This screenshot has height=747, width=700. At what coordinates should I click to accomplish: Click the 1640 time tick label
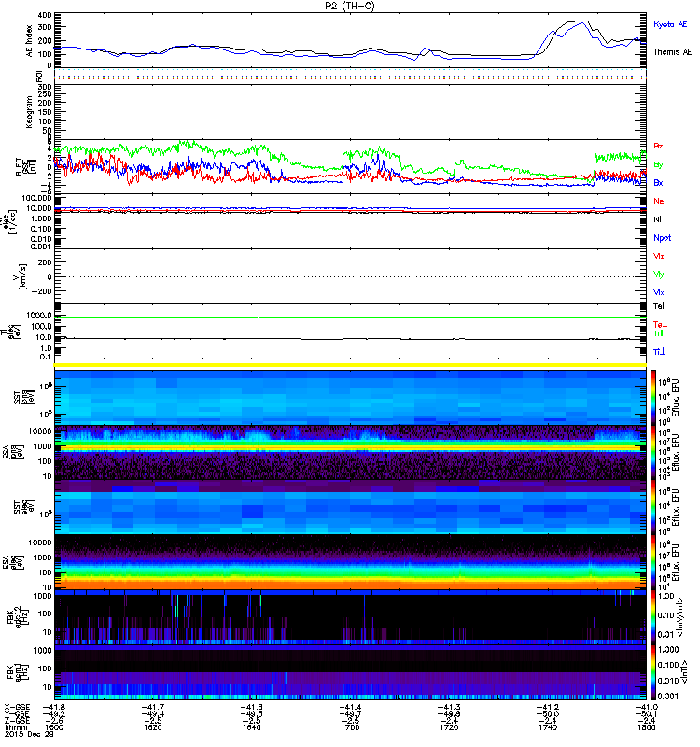tap(251, 727)
